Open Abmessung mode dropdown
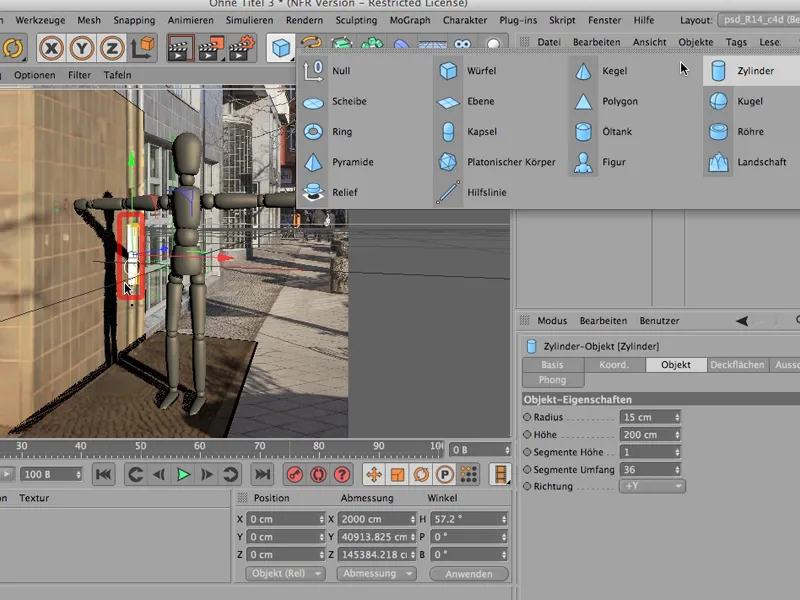 [377, 573]
